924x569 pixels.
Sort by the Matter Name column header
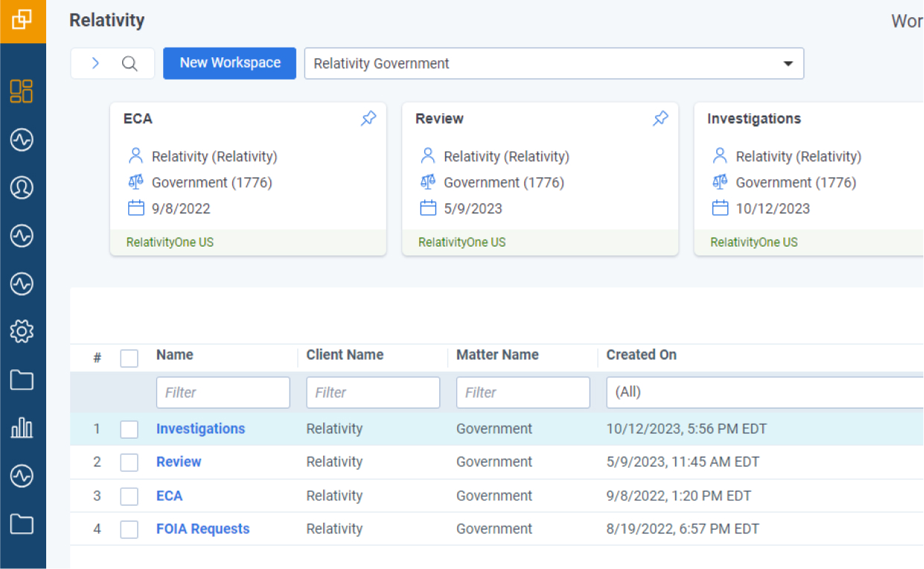[497, 355]
